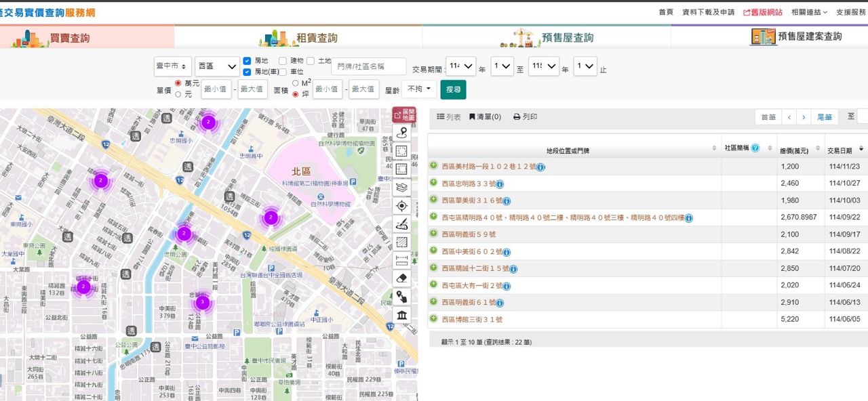
Task: Click the expand map (展開地圖) button
Action: pos(403,114)
